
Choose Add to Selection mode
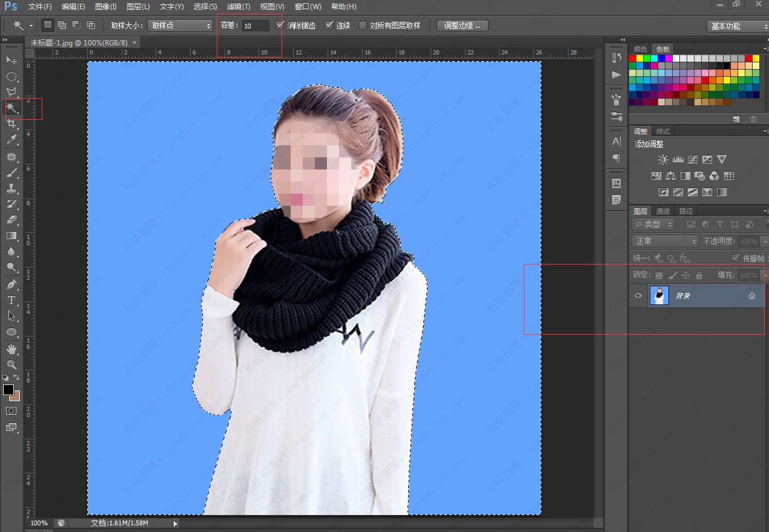coord(62,25)
